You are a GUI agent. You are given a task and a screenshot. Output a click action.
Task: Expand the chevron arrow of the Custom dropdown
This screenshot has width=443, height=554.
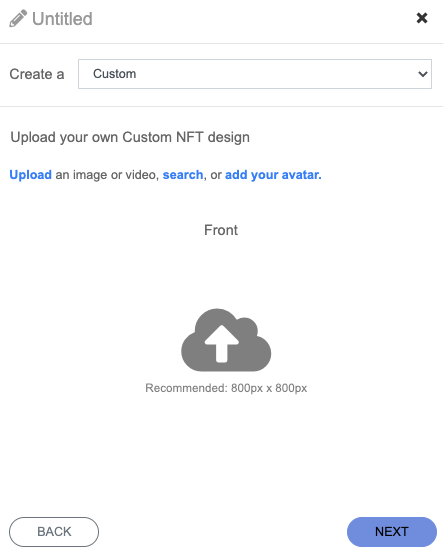pos(423,74)
